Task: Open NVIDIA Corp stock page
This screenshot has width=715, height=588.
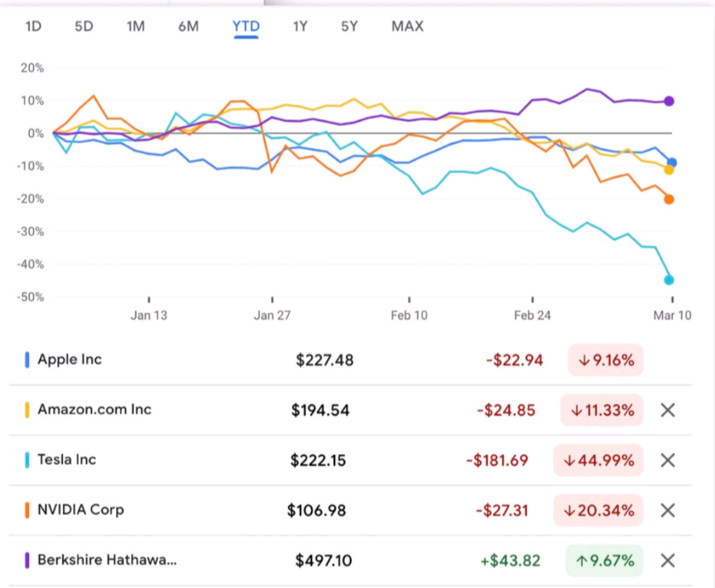Action: [80, 509]
